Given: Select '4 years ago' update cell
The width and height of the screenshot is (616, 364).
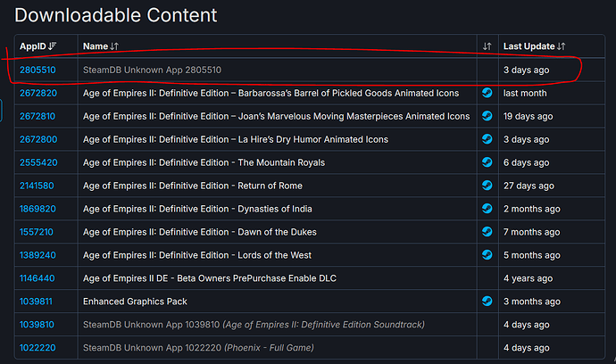Looking at the screenshot, I should pyautogui.click(x=528, y=278).
